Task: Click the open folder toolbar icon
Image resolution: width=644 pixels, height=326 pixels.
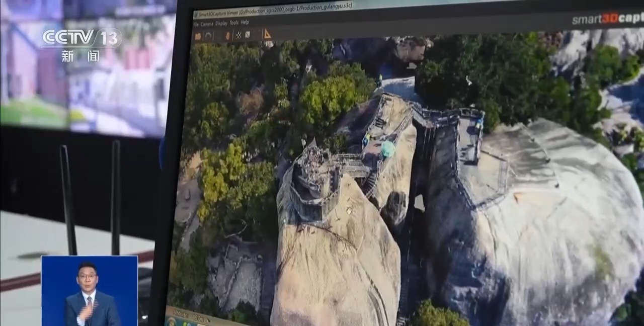Action: (x=198, y=36)
